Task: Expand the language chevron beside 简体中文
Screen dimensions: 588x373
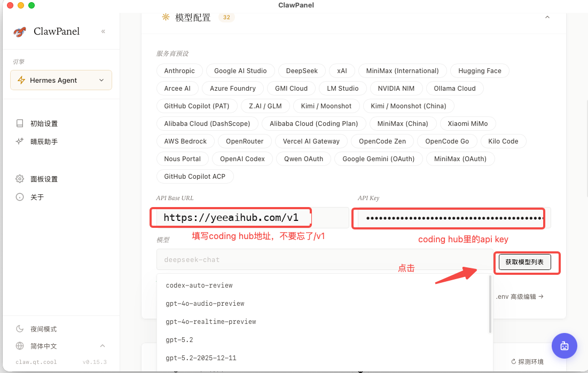Action: [x=103, y=346]
